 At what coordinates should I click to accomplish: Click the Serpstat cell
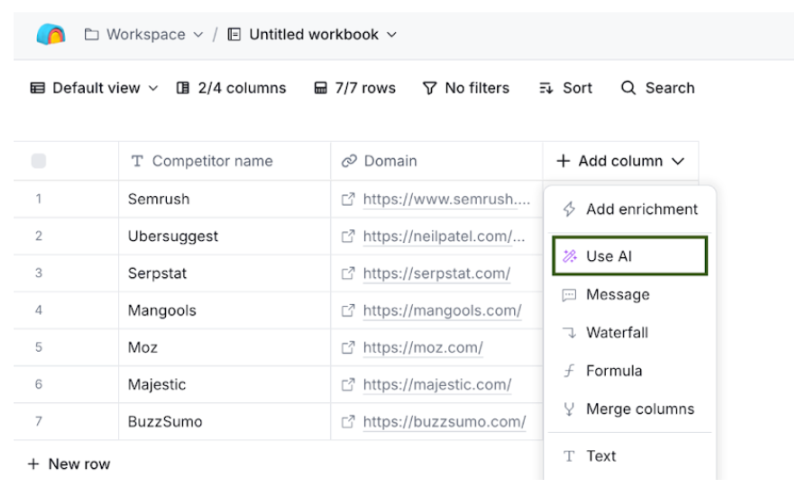click(x=224, y=273)
